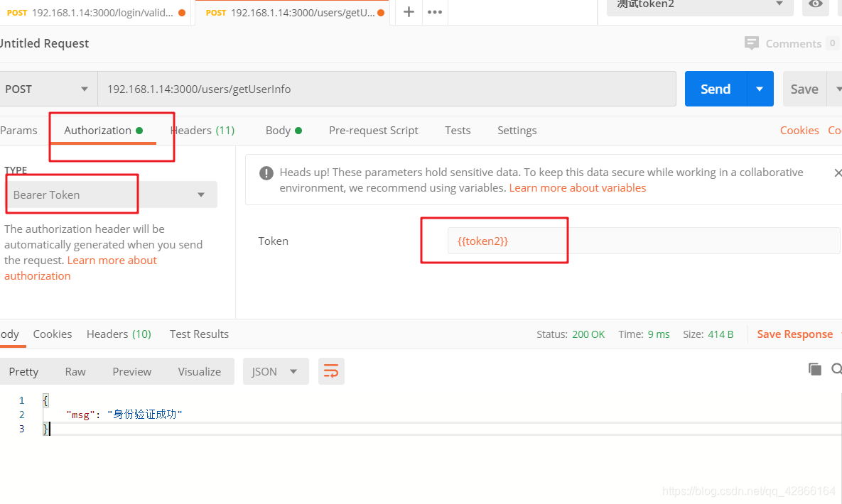Click the request URL input field

tap(387, 89)
